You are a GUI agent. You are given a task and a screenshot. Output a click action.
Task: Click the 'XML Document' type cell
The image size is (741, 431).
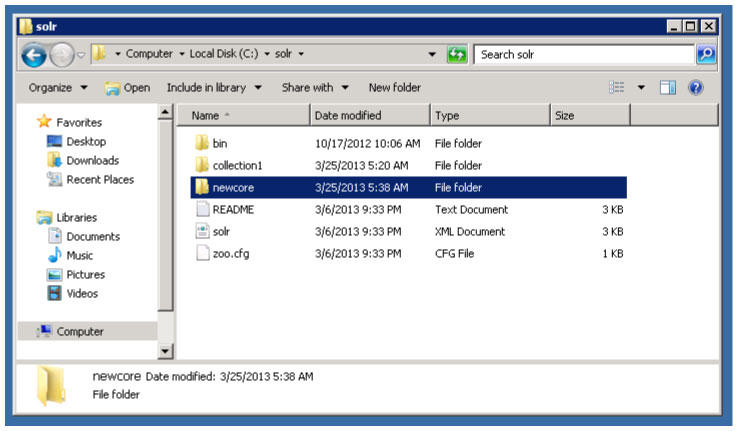click(x=470, y=232)
